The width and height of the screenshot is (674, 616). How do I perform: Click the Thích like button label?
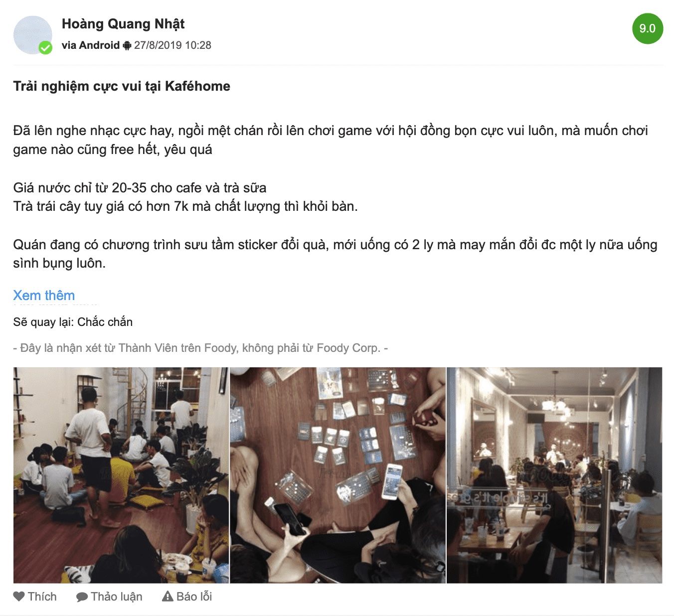pyautogui.click(x=42, y=597)
